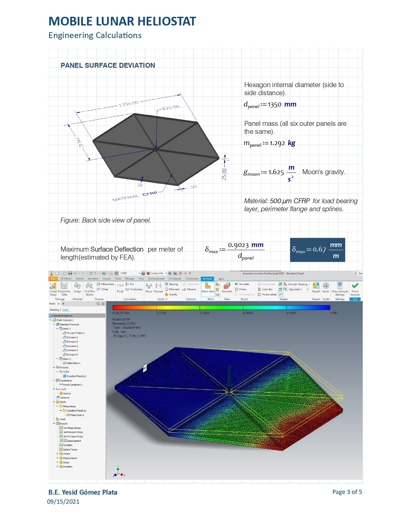
Task: Click the Exit panel label
Action: 355,299
